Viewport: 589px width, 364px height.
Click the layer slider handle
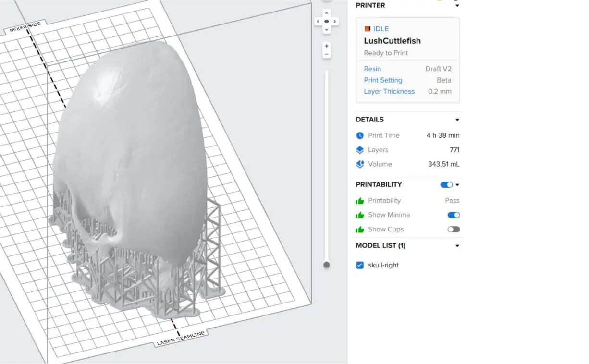(x=327, y=265)
